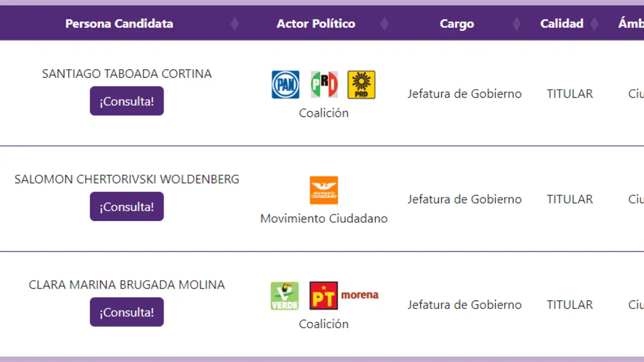Click the PRI party logo
Screen dimensions: 644x362
324,85
